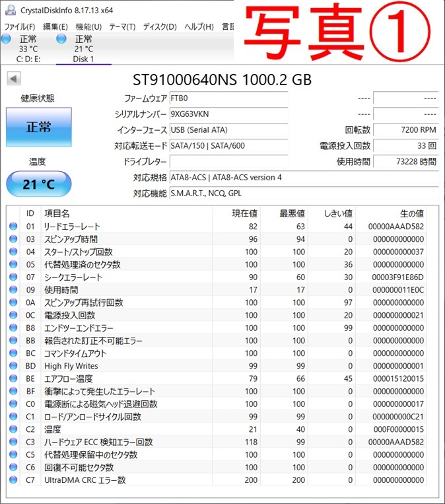Click the CrystalDiskInfo app icon in title bar
Viewport: 445px width, 504px height.
11,10
